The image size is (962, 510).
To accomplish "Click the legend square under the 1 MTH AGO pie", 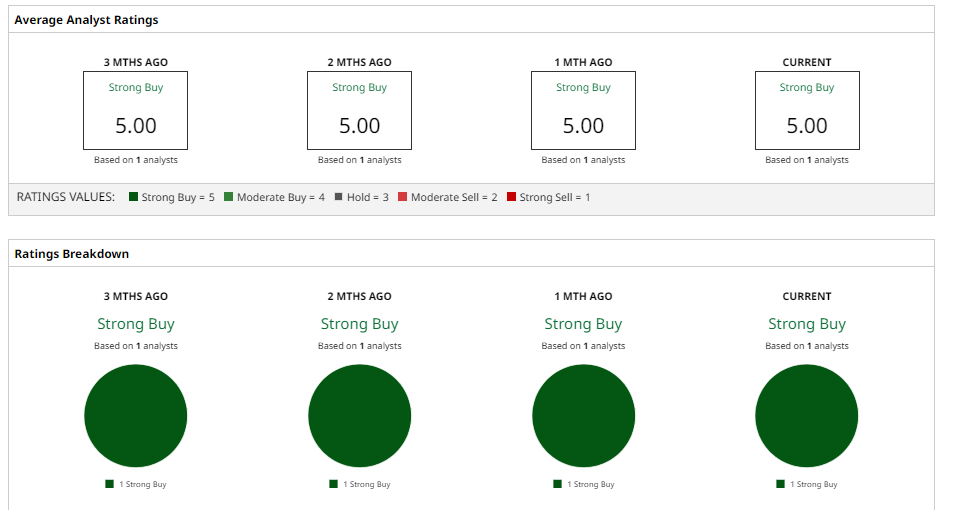I will [x=557, y=484].
